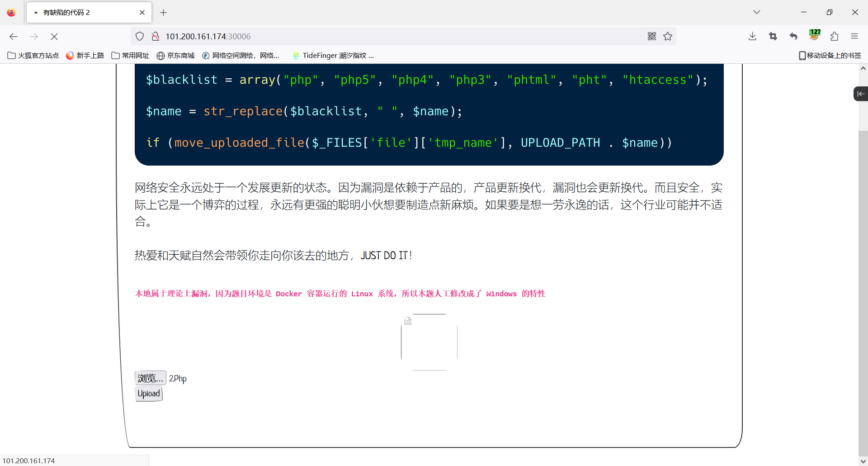Image resolution: width=868 pixels, height=466 pixels.
Task: Go back to the previous page
Action: [x=14, y=37]
